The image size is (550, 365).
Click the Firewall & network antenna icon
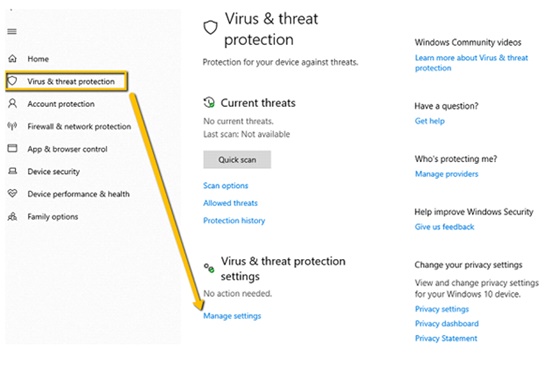pos(12,126)
